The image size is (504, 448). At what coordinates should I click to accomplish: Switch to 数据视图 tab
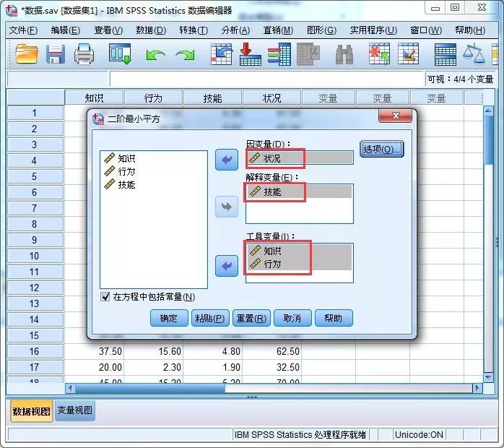pos(31,410)
